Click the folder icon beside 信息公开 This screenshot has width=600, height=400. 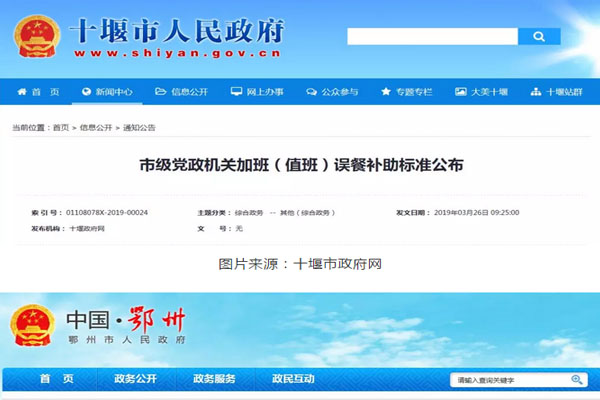(x=160, y=91)
